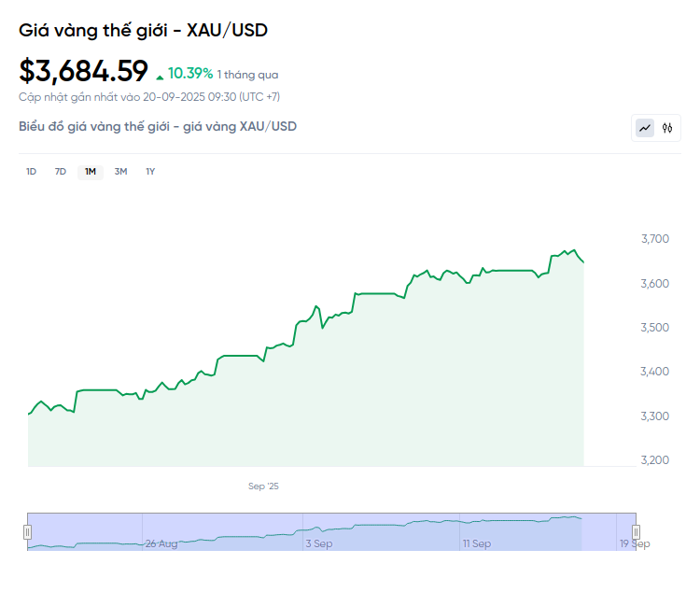Click the 3 Sep marker in navigator
Screen dimensions: 700x592
pyautogui.click(x=318, y=543)
